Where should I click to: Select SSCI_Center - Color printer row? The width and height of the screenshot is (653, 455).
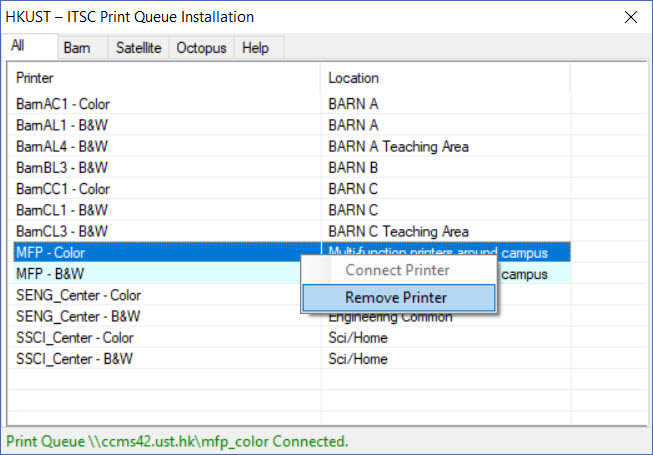[x=75, y=337]
